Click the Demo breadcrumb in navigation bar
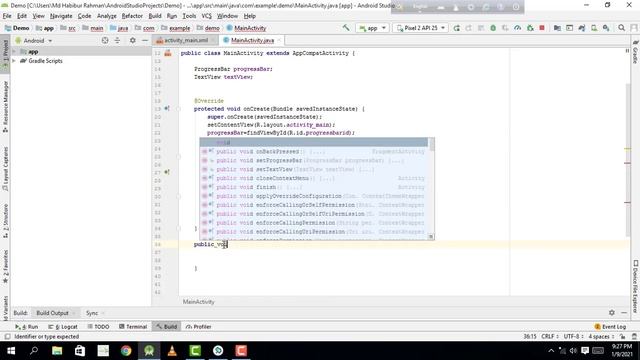 pyautogui.click(x=17, y=28)
